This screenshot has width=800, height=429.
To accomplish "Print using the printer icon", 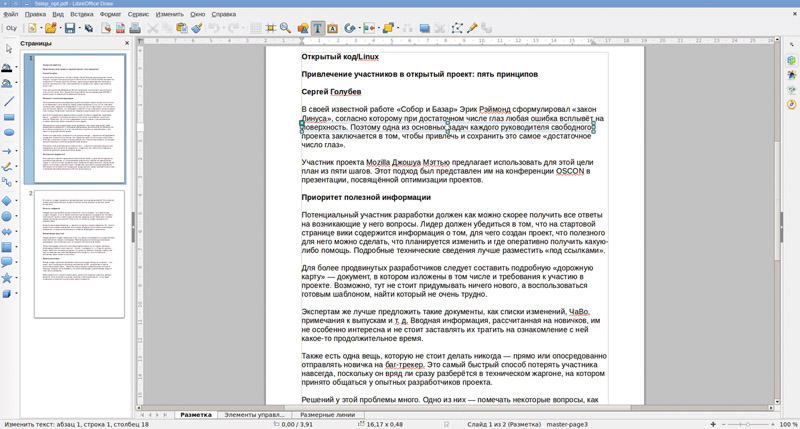I will point(135,28).
